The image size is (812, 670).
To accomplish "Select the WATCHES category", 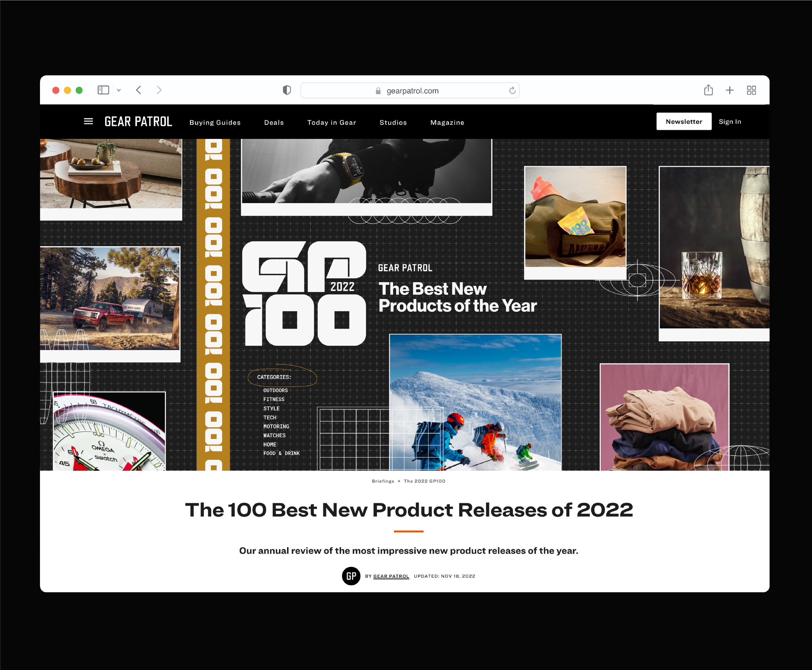I will coord(274,435).
